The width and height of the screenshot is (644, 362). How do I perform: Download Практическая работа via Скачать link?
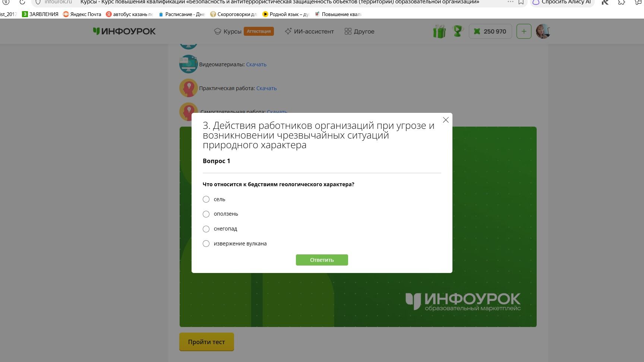(266, 88)
